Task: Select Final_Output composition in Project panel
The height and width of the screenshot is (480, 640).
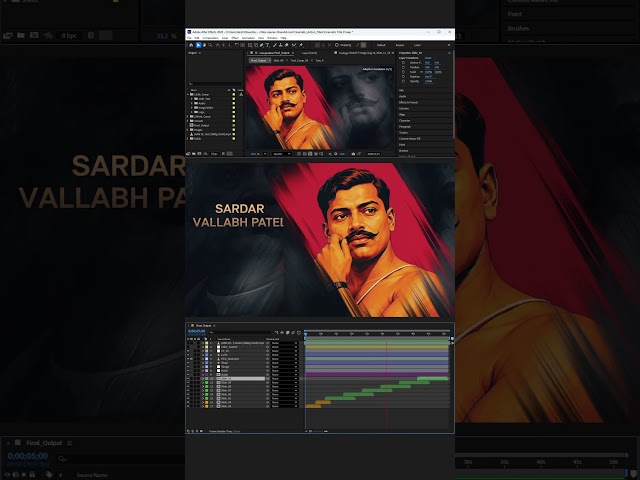Action: (x=200, y=125)
